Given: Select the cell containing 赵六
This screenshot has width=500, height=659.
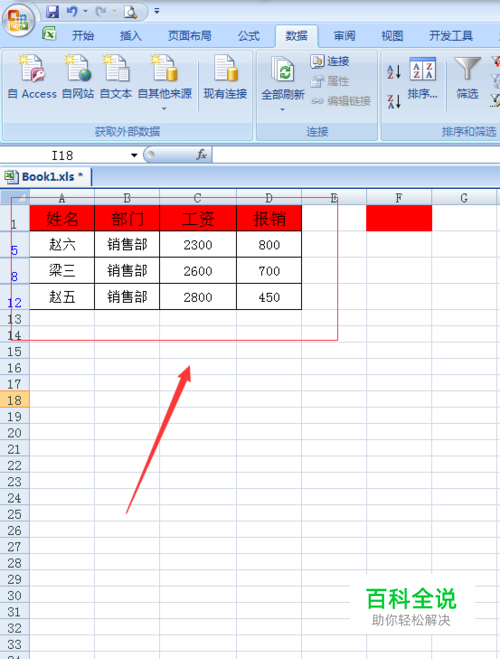Looking at the screenshot, I should (x=62, y=244).
